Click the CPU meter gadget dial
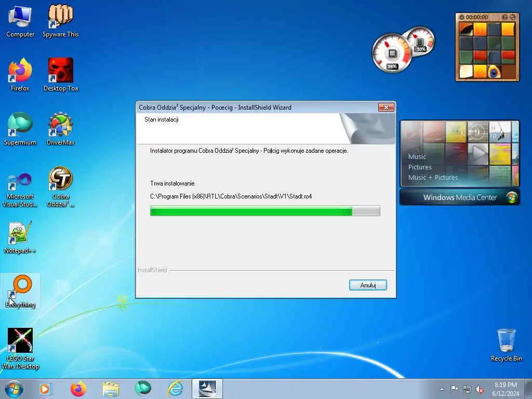The height and width of the screenshot is (399, 532). (x=392, y=54)
